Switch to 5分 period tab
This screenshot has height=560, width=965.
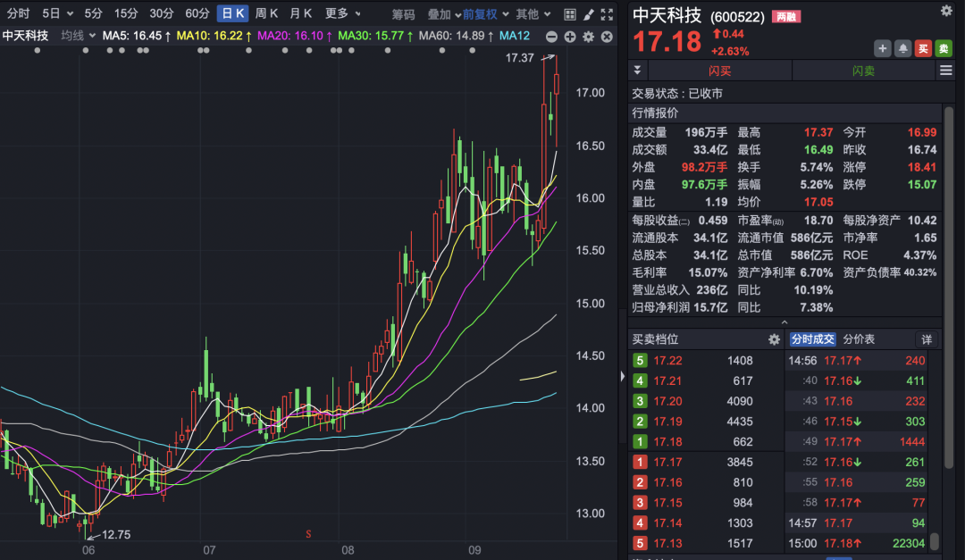pyautogui.click(x=93, y=13)
